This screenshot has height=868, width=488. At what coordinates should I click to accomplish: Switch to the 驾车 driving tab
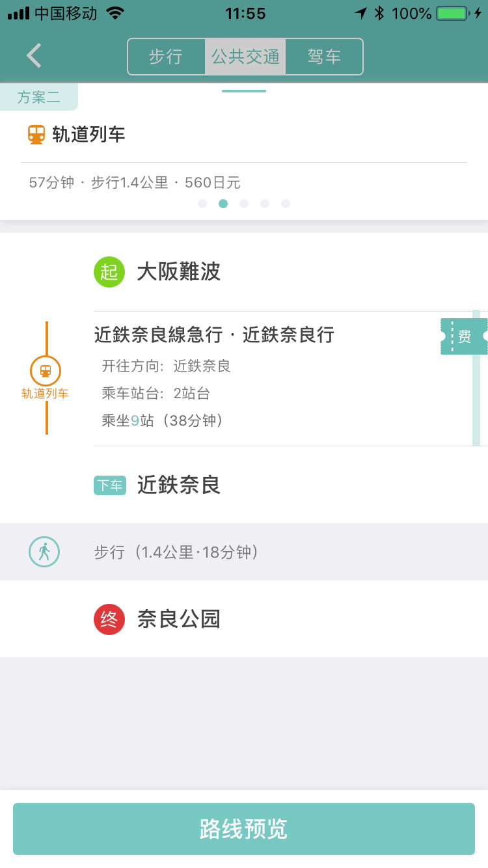(324, 57)
